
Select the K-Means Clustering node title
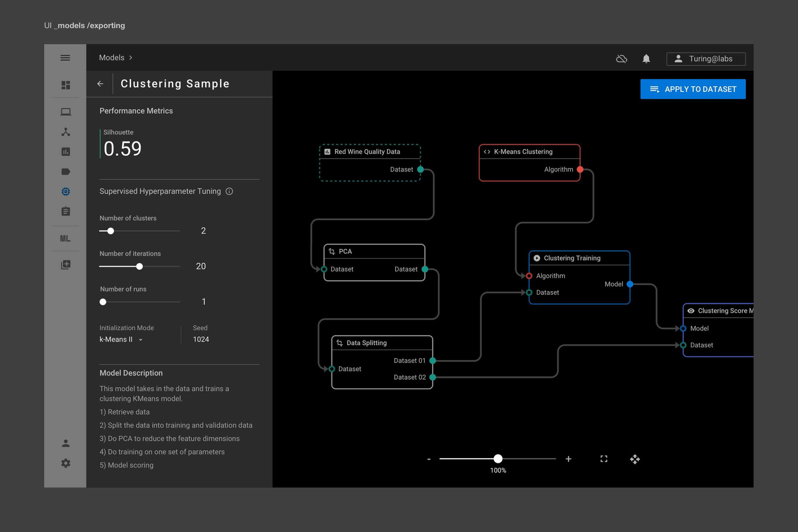523,152
